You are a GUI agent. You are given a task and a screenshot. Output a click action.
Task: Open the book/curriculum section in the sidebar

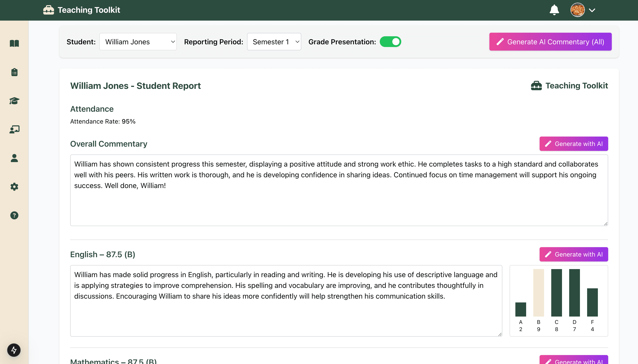click(14, 43)
